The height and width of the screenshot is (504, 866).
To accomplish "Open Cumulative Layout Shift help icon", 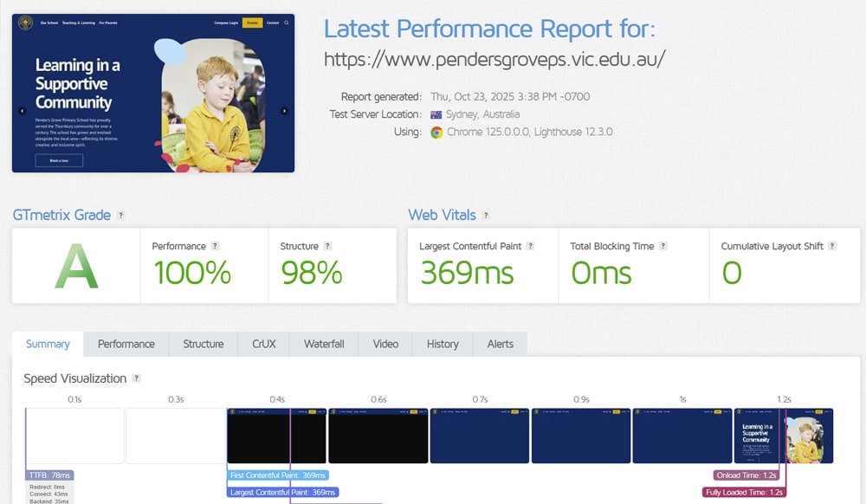I will tap(832, 246).
